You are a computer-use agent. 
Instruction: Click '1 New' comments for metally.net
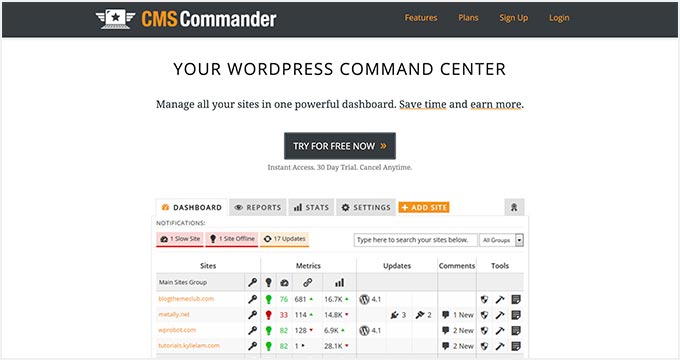pos(463,315)
